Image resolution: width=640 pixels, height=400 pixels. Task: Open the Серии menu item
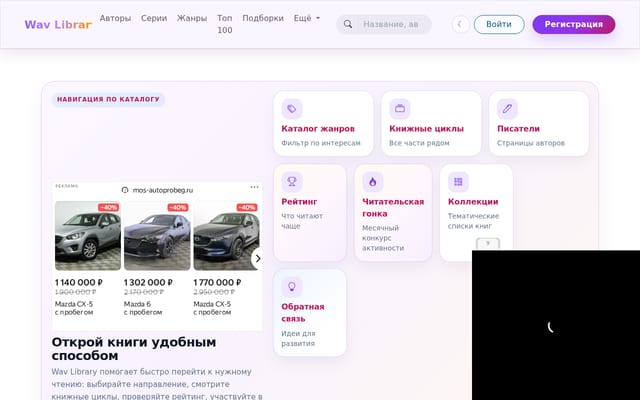[154, 18]
